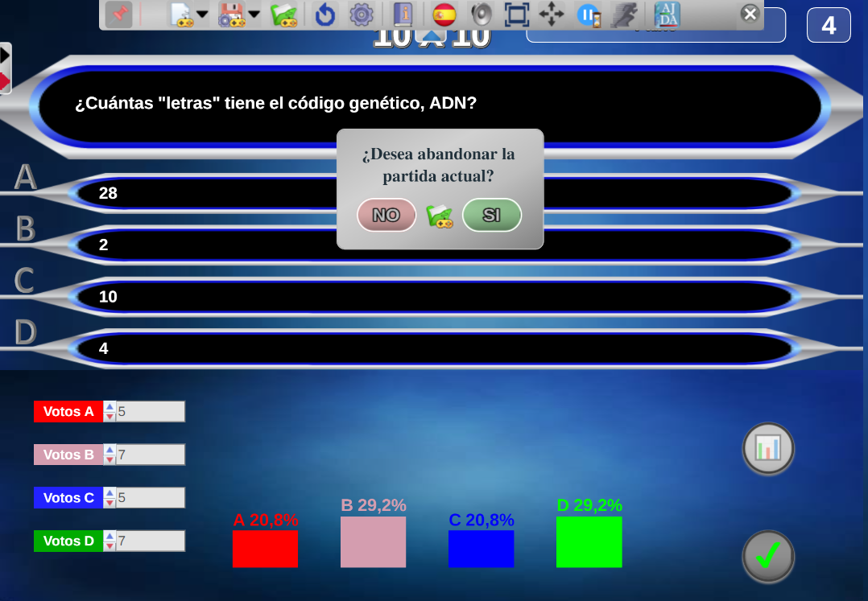Click the red pushpin icon in toolbar
The image size is (868, 601).
point(119,14)
